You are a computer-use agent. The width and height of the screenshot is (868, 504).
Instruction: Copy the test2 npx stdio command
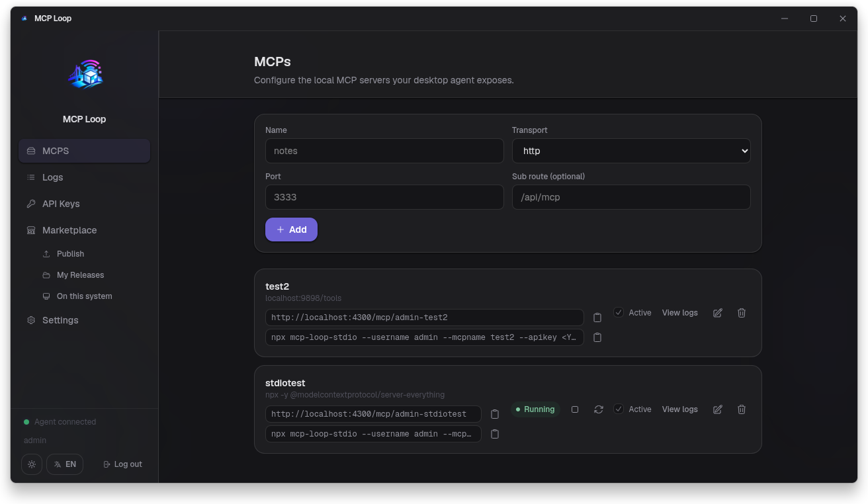597,337
